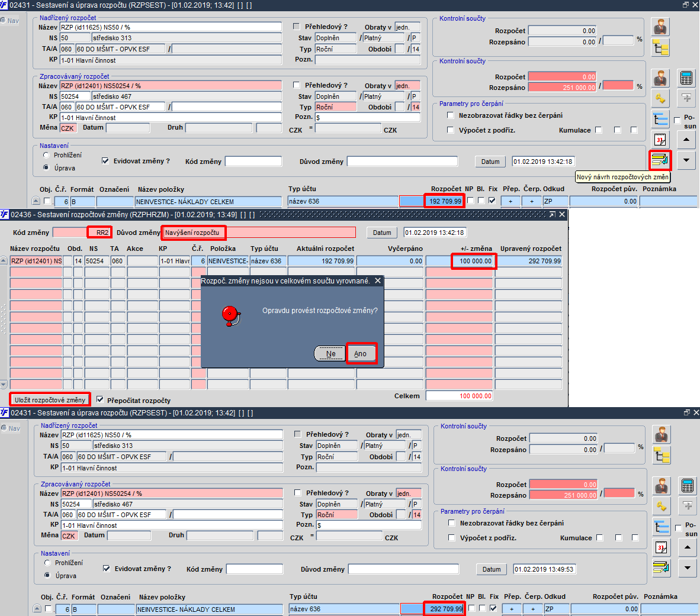The width and height of the screenshot is (700, 616).
Task: Click the Upravený rozpočet value 292 709.99 in 02436
Action: point(529,261)
